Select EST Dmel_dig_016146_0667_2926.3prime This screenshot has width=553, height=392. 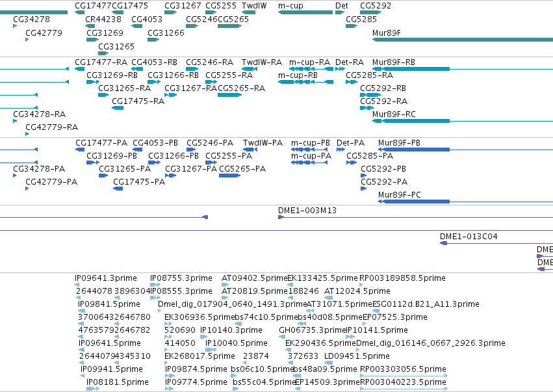(431, 343)
